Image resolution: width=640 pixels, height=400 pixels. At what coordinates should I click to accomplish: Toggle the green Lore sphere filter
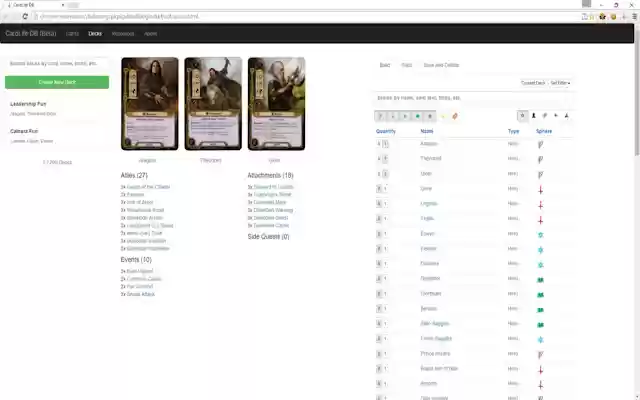[x=418, y=116]
